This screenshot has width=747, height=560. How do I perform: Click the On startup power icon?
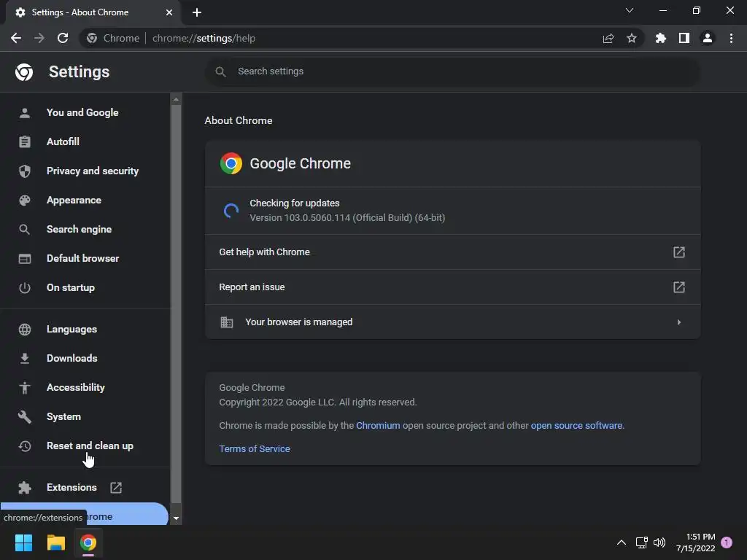[x=24, y=287]
